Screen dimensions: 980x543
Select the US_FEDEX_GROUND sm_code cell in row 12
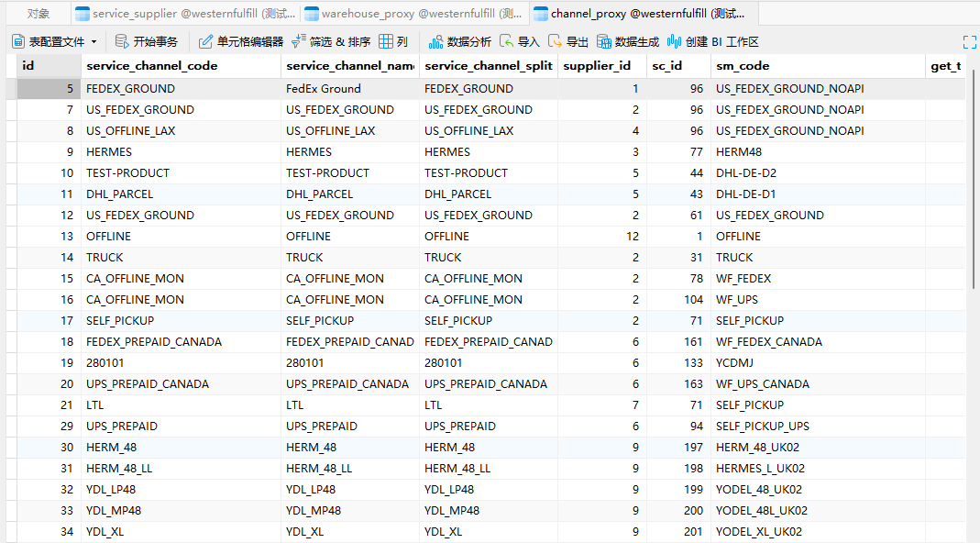(818, 216)
